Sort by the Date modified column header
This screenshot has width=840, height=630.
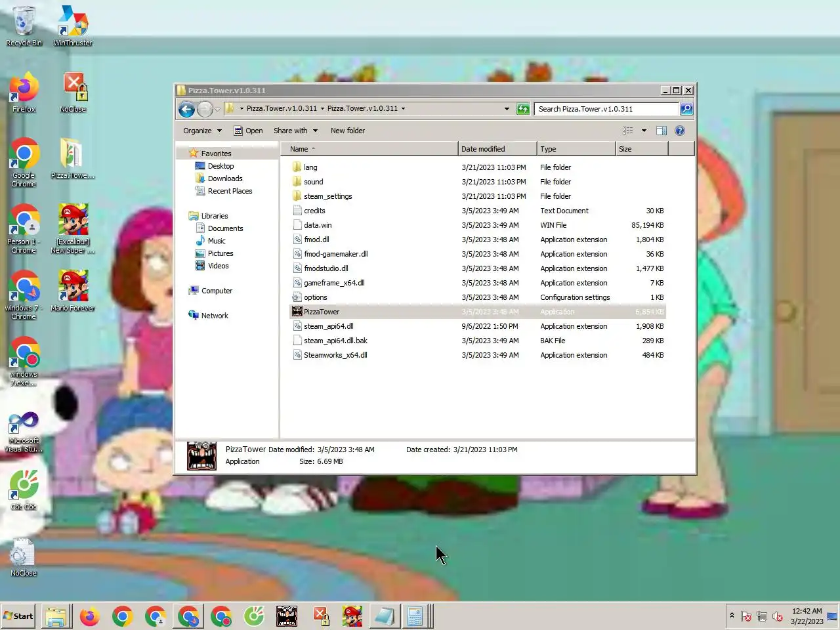click(497, 149)
